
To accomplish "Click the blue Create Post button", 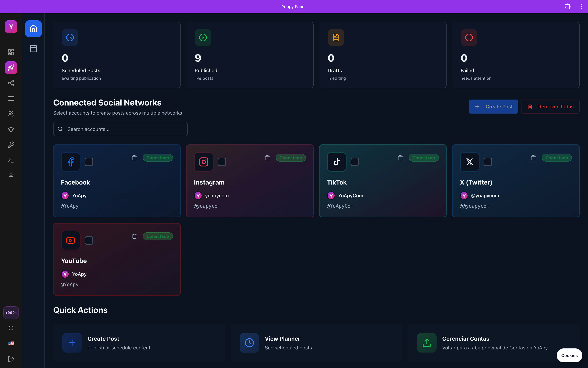I will point(493,107).
